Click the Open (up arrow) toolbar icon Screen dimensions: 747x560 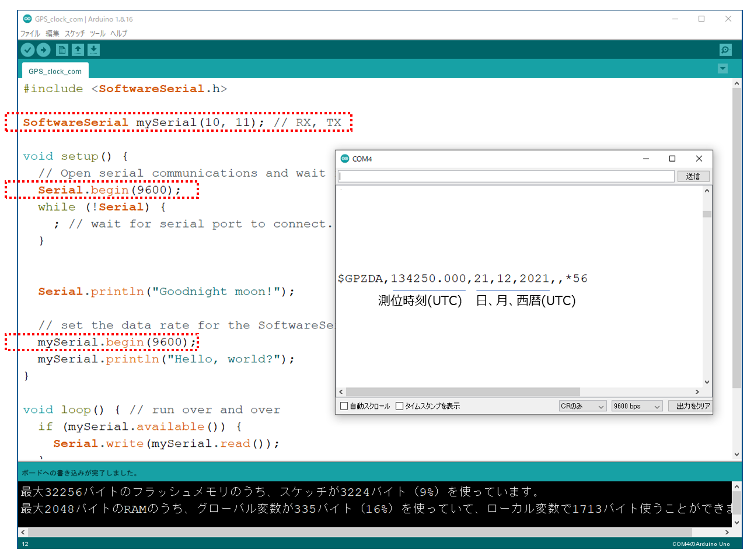[x=78, y=50]
